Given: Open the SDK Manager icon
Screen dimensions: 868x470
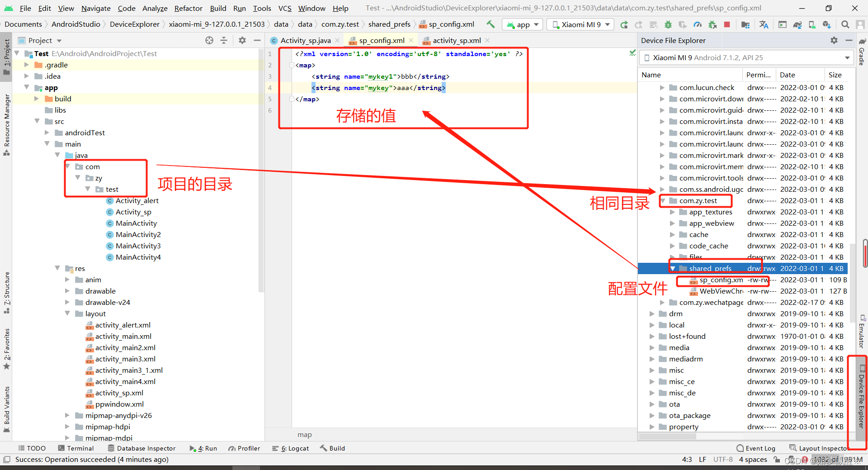Looking at the screenshot, I should click(x=827, y=24).
